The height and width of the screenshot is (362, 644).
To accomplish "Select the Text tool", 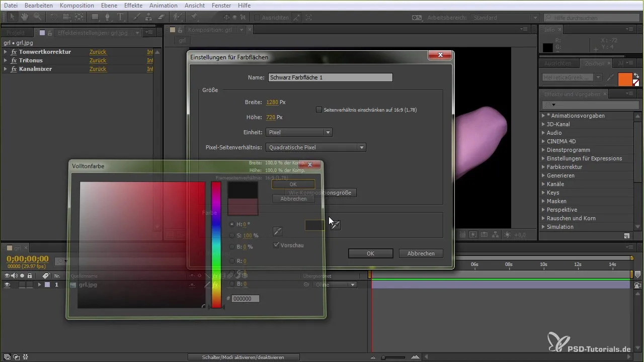I will tap(120, 17).
